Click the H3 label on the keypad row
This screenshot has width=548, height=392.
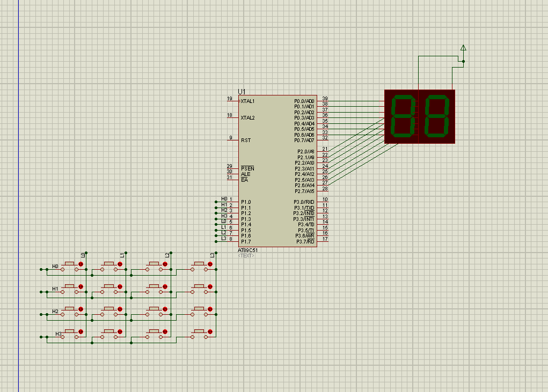click(59, 334)
